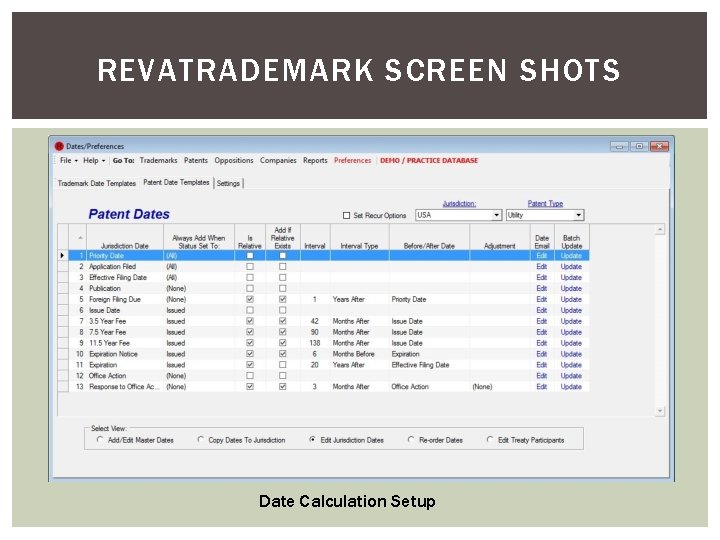Screen dimensions: 720x540
Task: Go to Patents section
Action: (196, 160)
